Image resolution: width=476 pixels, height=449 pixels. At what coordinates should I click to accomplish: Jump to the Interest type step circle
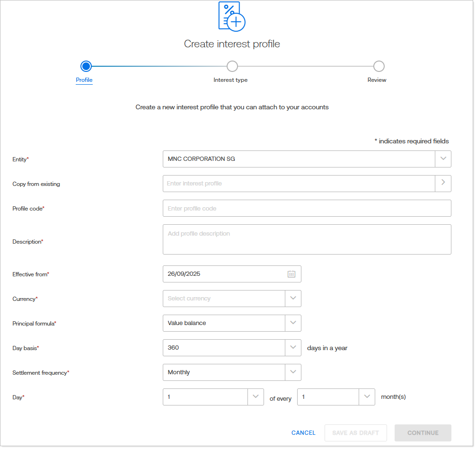pos(232,66)
